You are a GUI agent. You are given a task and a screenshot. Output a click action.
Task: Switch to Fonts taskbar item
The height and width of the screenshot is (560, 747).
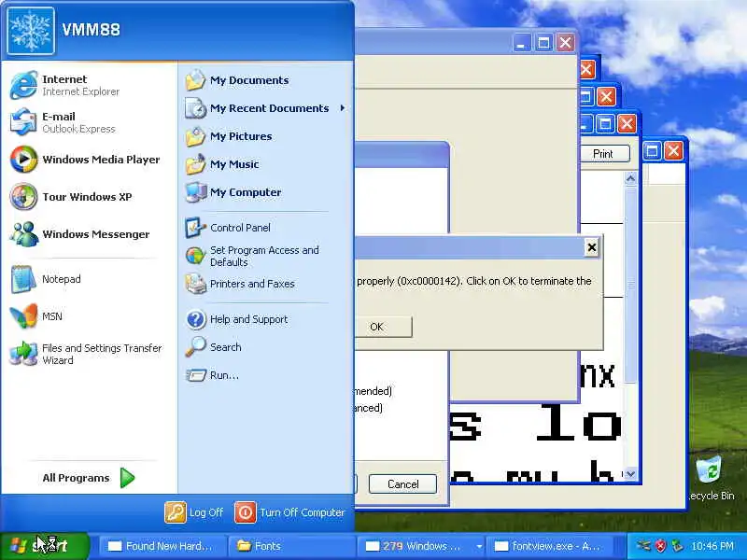(x=291, y=546)
